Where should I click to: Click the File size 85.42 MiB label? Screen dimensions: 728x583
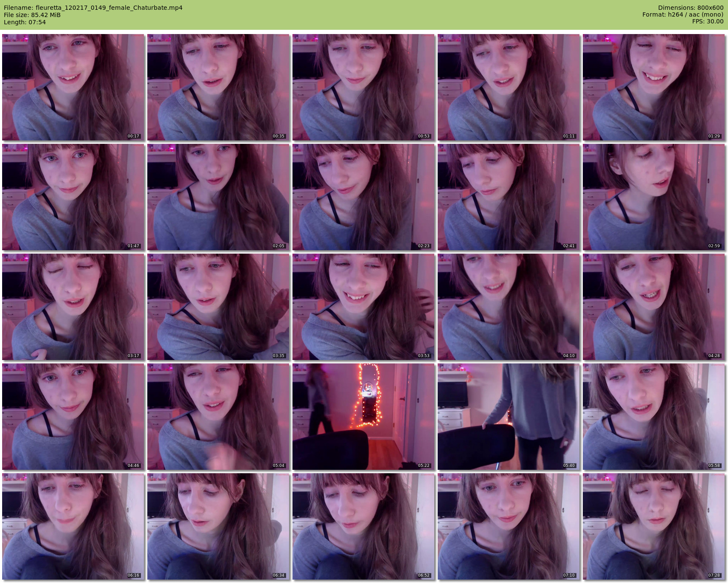(x=32, y=15)
